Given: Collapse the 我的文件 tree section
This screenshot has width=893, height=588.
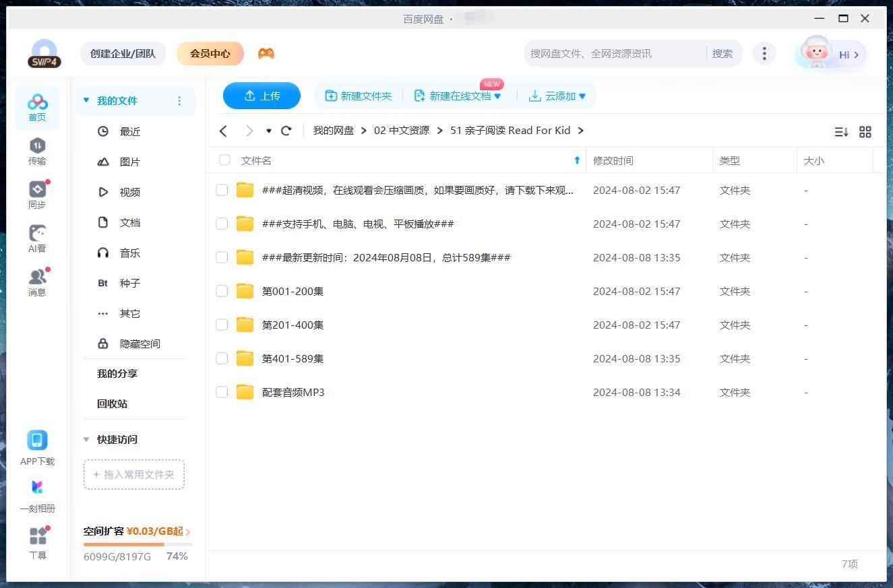Looking at the screenshot, I should click(x=86, y=100).
